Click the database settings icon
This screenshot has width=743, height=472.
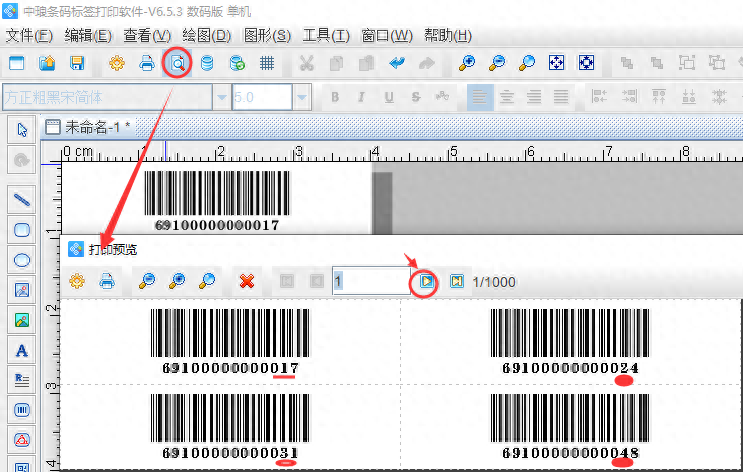(207, 63)
